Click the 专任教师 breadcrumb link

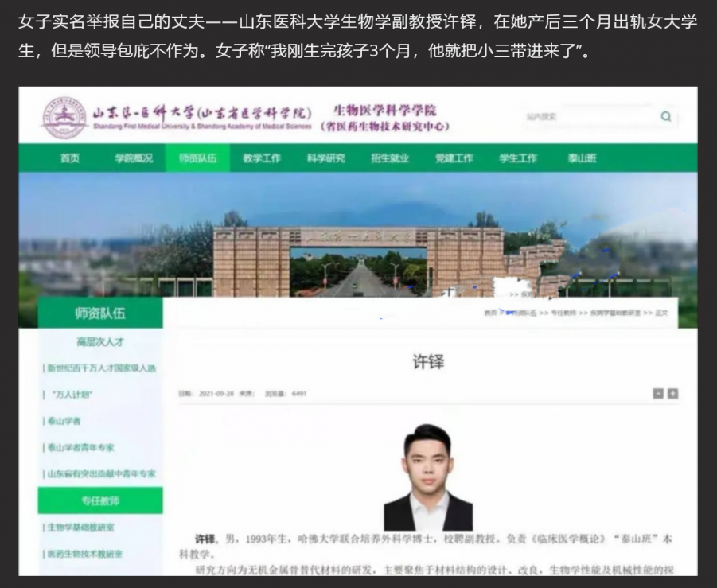(563, 313)
